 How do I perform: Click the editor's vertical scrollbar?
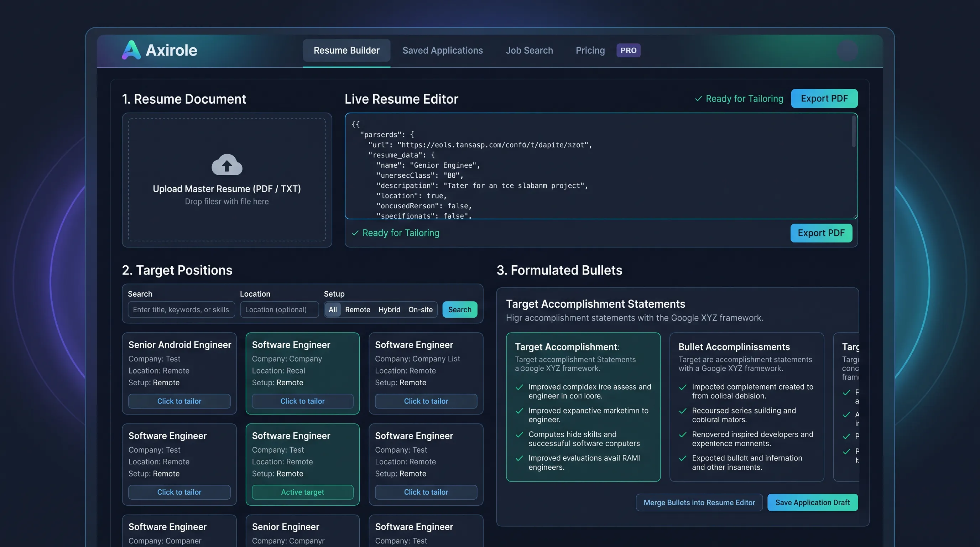point(853,131)
